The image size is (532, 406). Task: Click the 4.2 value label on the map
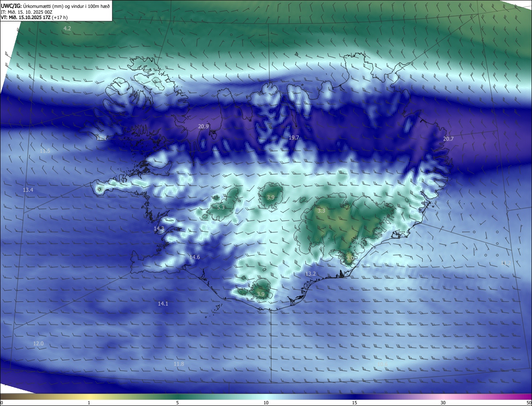[67, 28]
